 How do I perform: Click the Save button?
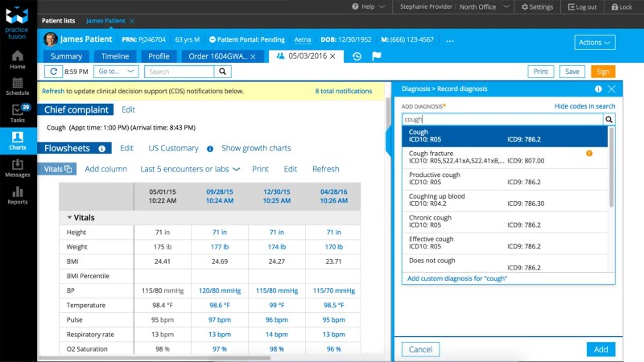(572, 72)
